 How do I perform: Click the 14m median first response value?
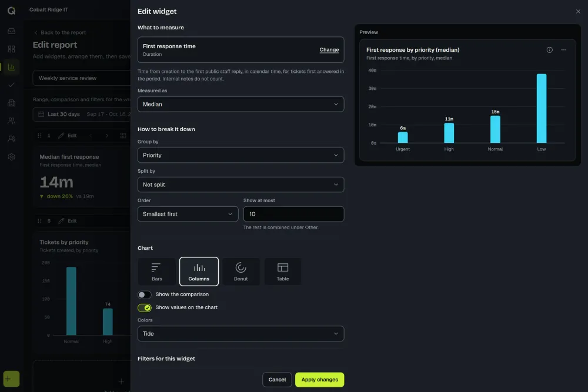point(56,182)
